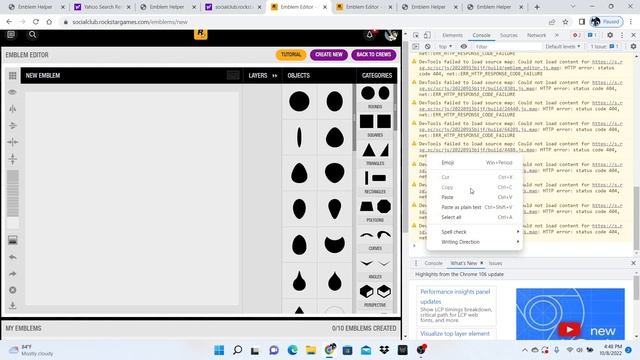
Task: Click the Social Club hamburger menu icon
Action: [11, 35]
